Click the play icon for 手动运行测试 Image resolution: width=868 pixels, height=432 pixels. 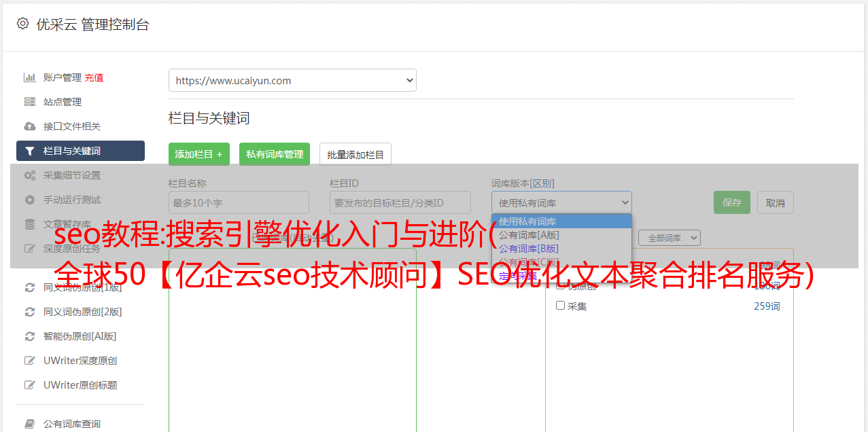[x=30, y=200]
